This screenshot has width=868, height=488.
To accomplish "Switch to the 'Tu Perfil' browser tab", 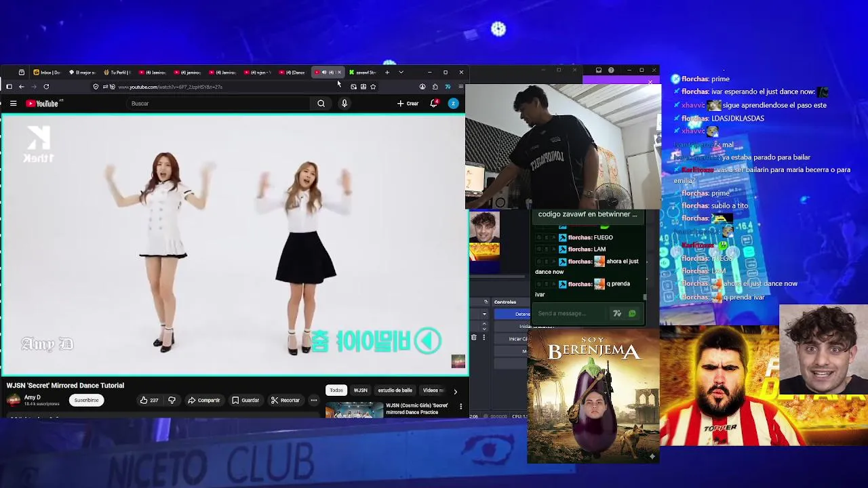I will 117,73.
